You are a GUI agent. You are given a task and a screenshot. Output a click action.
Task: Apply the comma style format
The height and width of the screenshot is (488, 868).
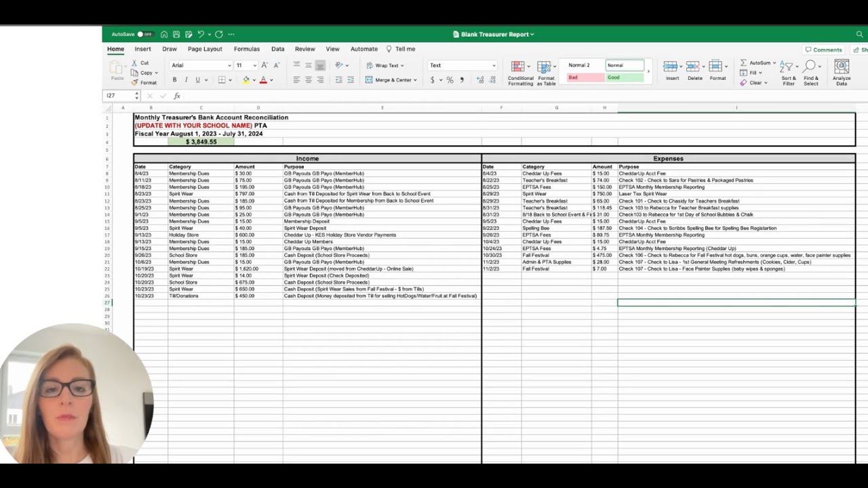(462, 80)
